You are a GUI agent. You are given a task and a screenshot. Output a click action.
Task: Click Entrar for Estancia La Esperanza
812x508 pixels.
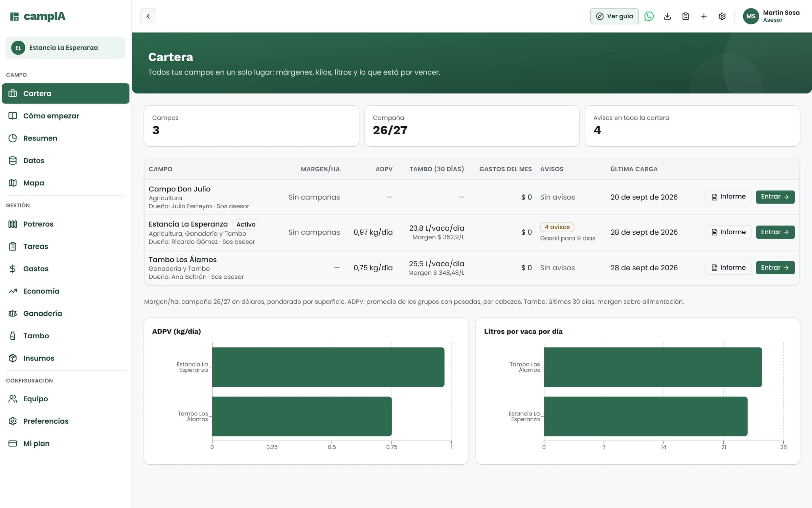(775, 232)
